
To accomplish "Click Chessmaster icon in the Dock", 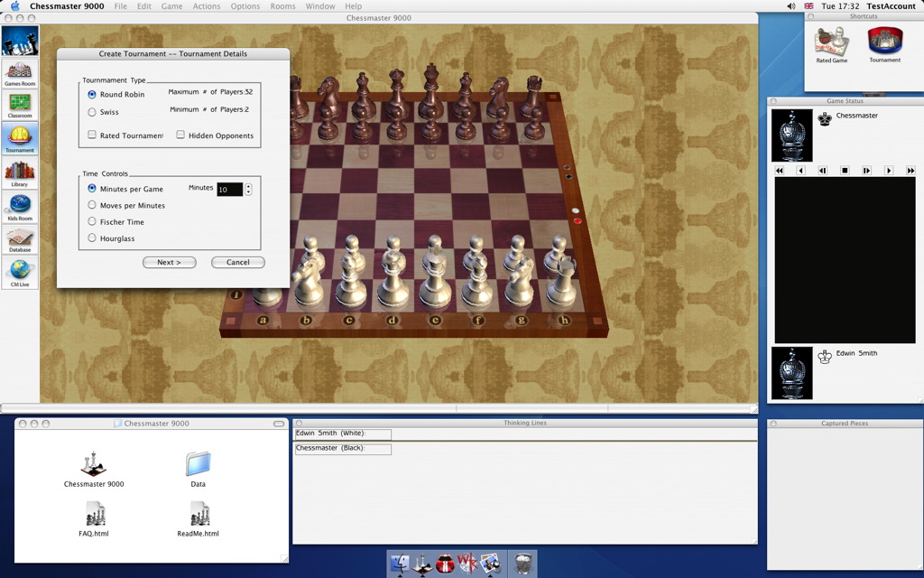I will (x=422, y=564).
